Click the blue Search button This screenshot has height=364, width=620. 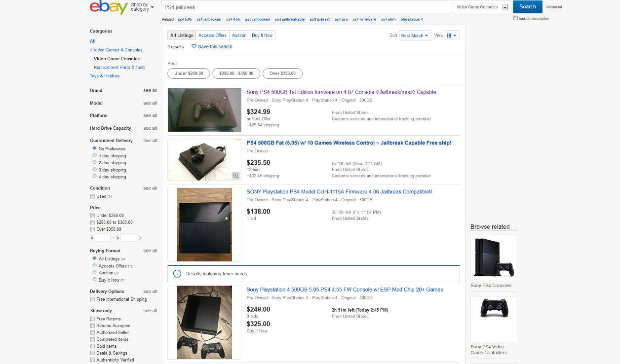tap(528, 7)
